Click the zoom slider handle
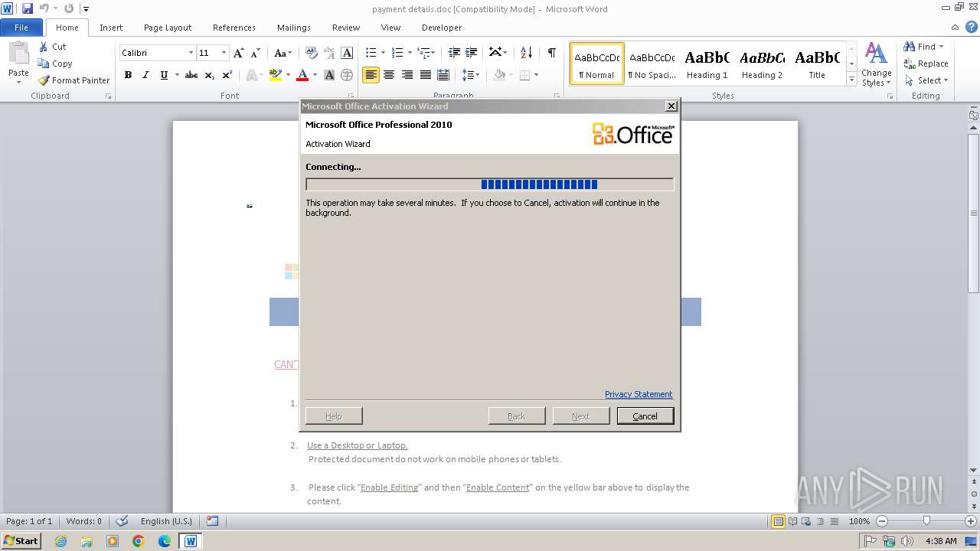 click(926, 521)
